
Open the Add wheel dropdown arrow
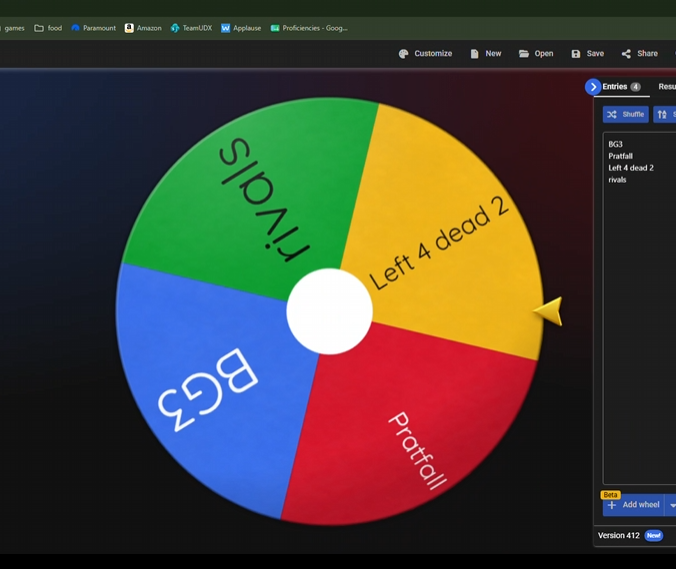(671, 505)
